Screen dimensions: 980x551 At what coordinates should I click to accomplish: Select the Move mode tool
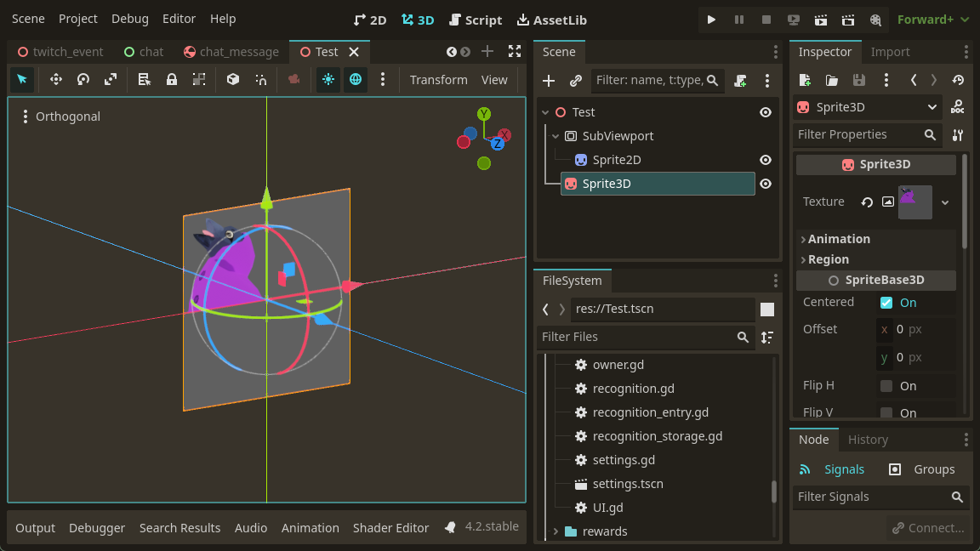[x=56, y=79]
